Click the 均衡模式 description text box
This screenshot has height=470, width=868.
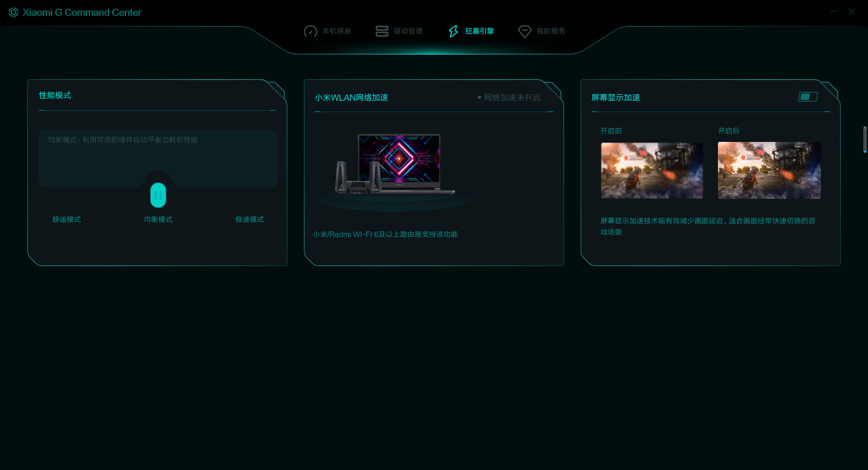pyautogui.click(x=158, y=158)
